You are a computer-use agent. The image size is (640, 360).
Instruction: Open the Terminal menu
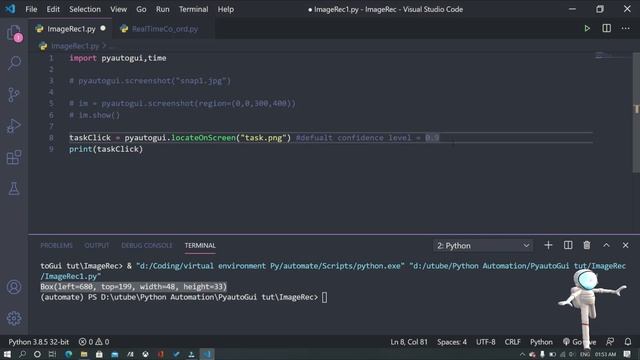click(193, 9)
